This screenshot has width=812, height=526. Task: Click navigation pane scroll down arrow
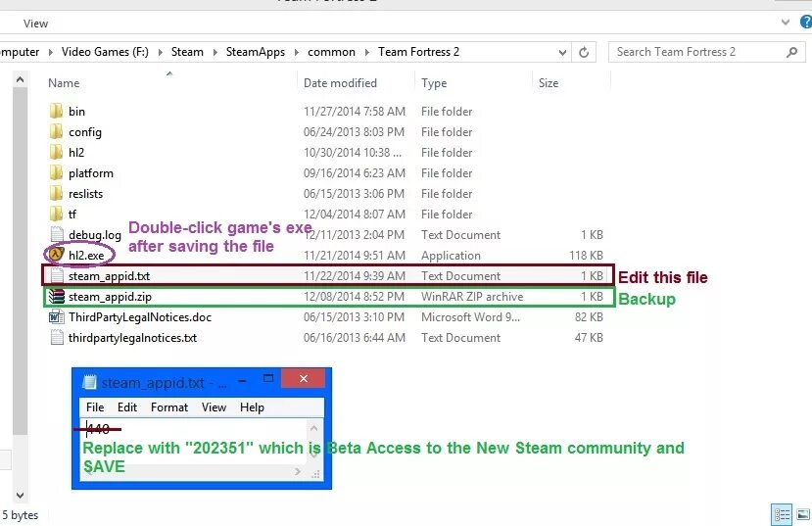(x=20, y=496)
